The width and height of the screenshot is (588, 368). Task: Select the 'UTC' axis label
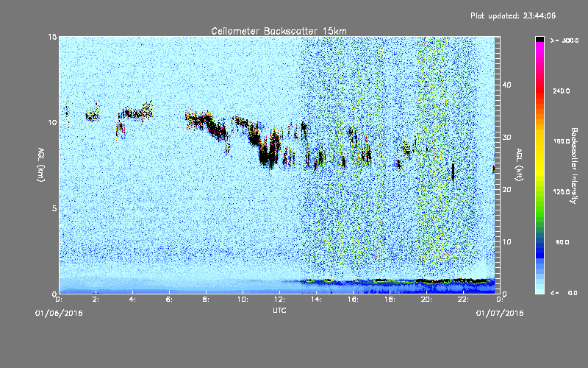click(x=279, y=310)
